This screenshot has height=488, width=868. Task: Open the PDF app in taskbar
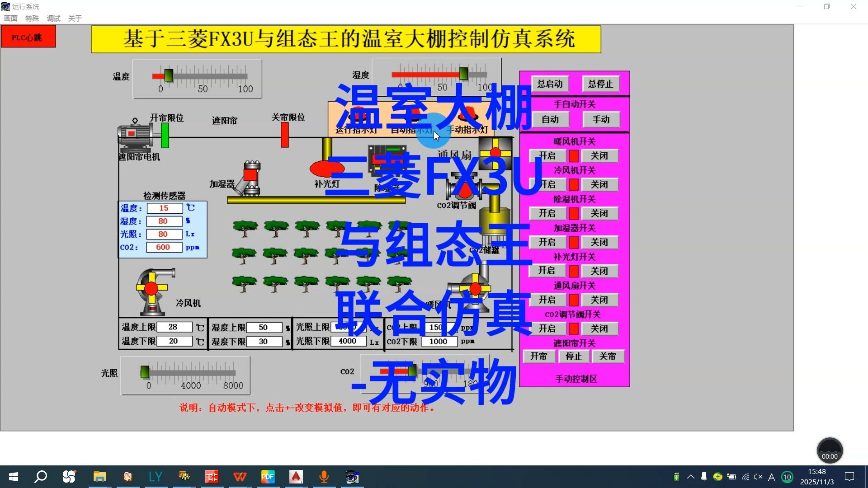[268, 477]
